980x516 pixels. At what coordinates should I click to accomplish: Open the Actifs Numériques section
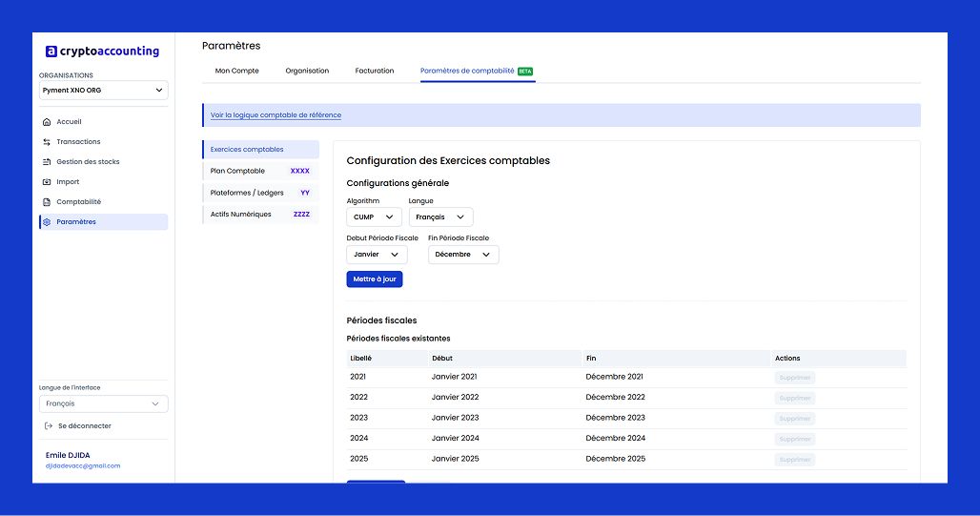(x=260, y=214)
